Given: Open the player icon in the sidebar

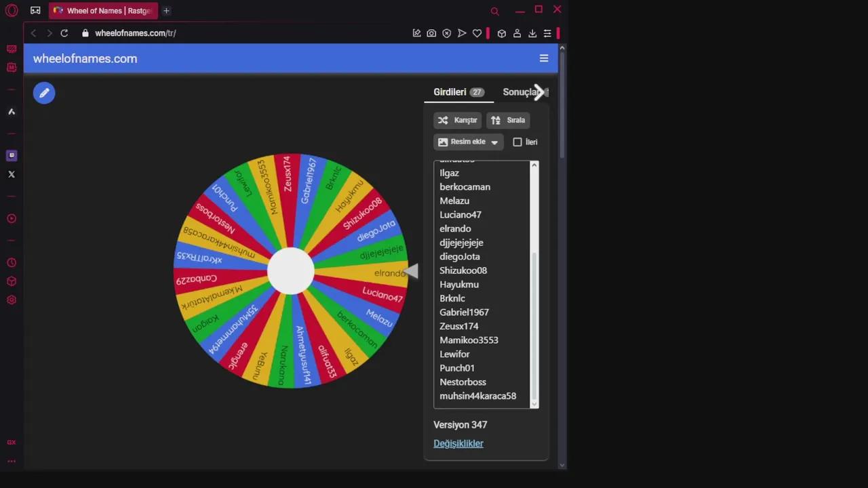Looking at the screenshot, I should (12, 218).
